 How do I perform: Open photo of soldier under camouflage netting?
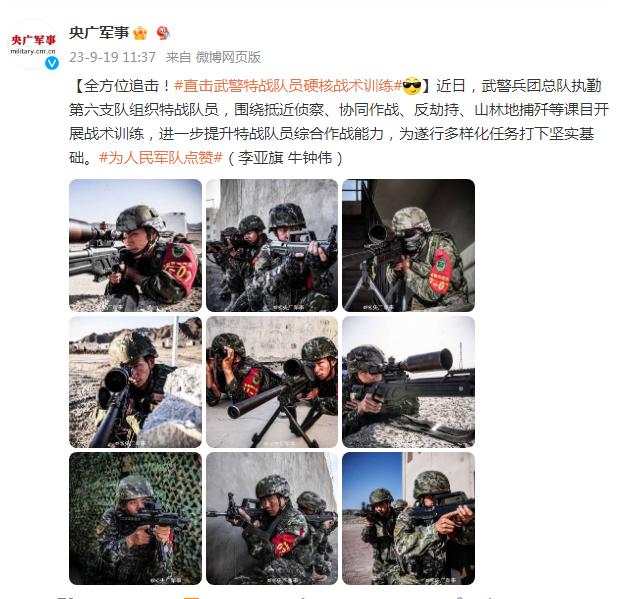click(135, 518)
